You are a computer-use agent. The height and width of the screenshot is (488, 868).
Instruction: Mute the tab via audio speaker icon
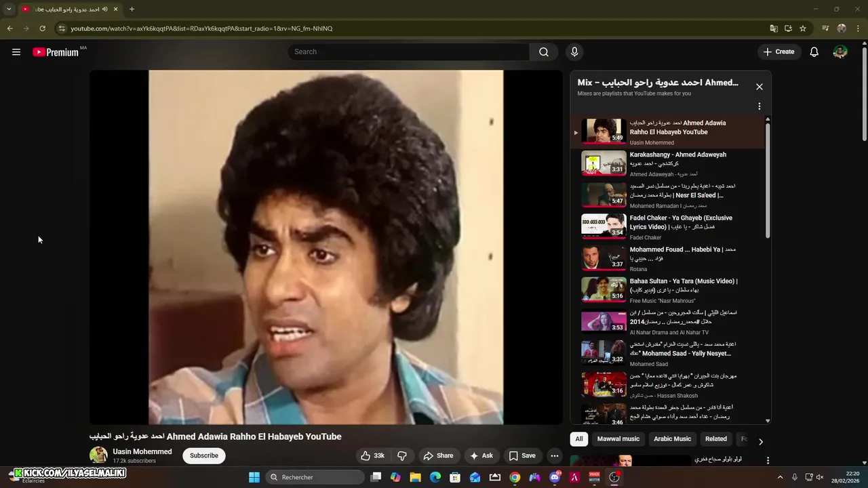[104, 9]
